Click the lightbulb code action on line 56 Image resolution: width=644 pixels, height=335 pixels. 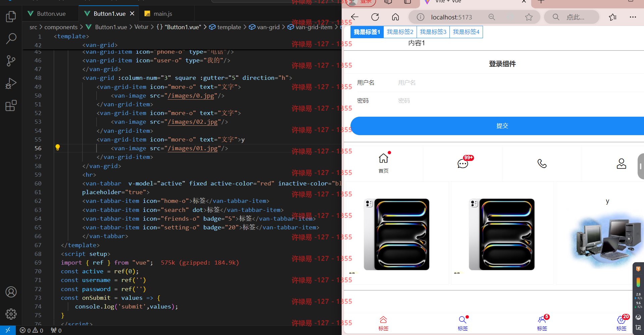click(58, 148)
